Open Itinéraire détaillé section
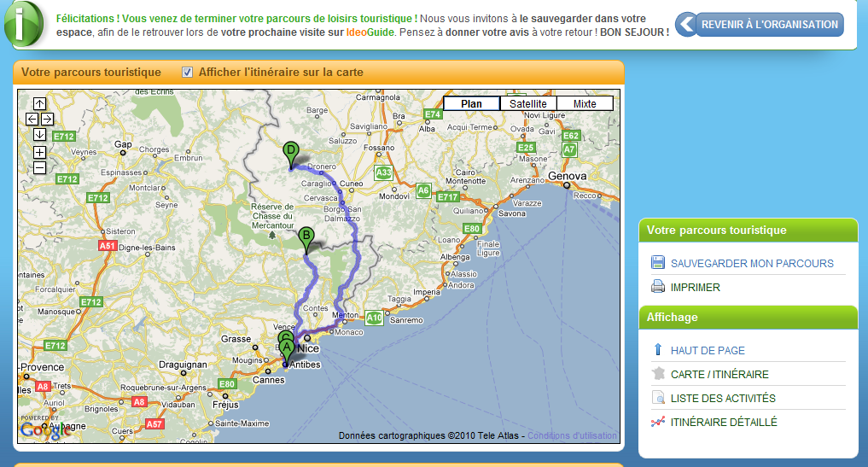This screenshot has height=467, width=868. click(x=724, y=422)
